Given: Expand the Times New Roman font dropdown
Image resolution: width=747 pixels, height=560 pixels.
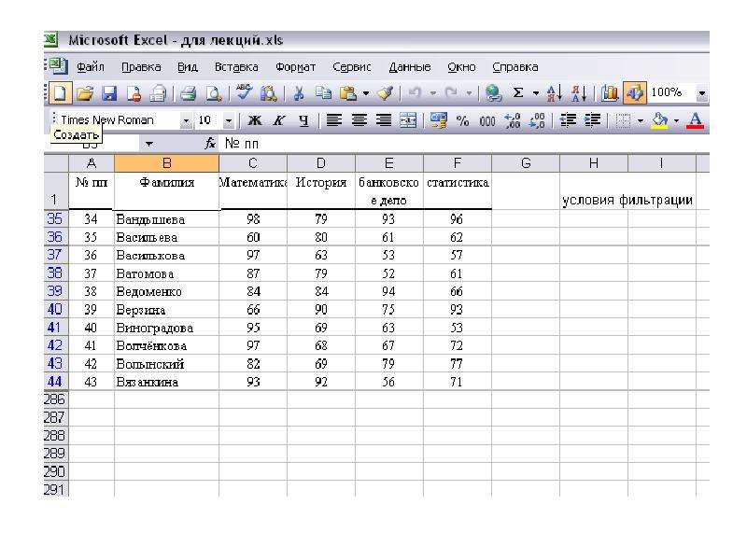Looking at the screenshot, I should tap(186, 121).
